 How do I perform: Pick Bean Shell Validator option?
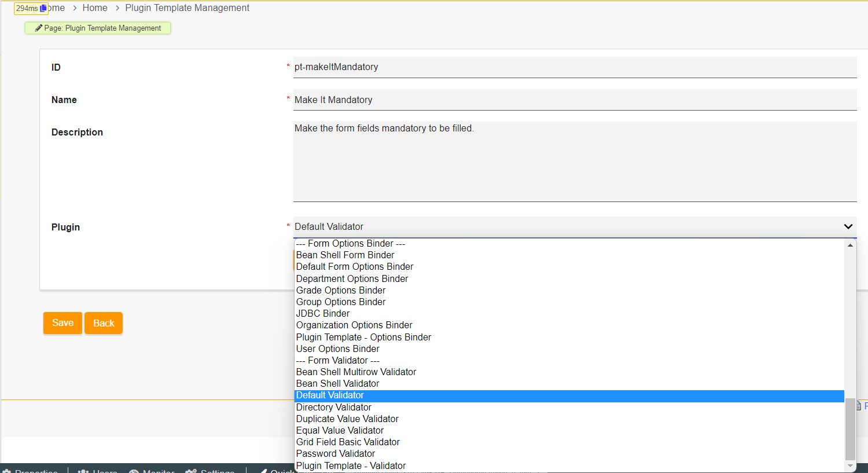pos(569,384)
